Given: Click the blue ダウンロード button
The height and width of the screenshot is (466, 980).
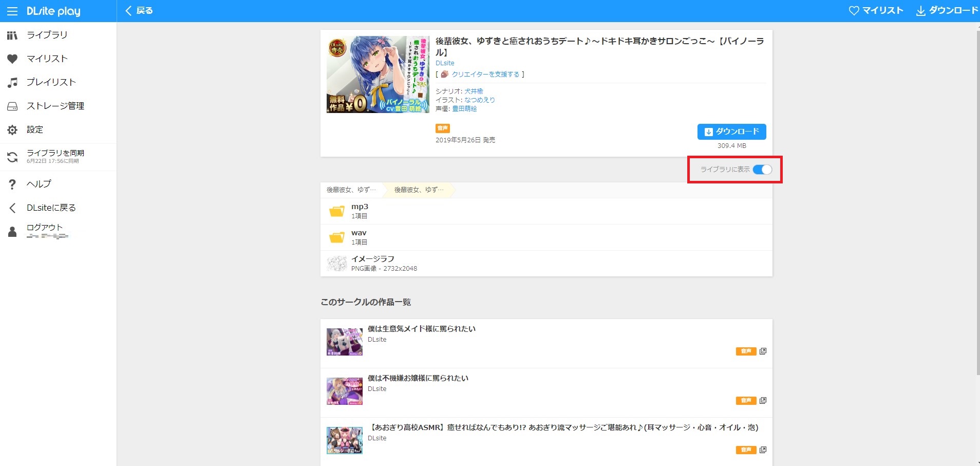Looking at the screenshot, I should coord(732,132).
